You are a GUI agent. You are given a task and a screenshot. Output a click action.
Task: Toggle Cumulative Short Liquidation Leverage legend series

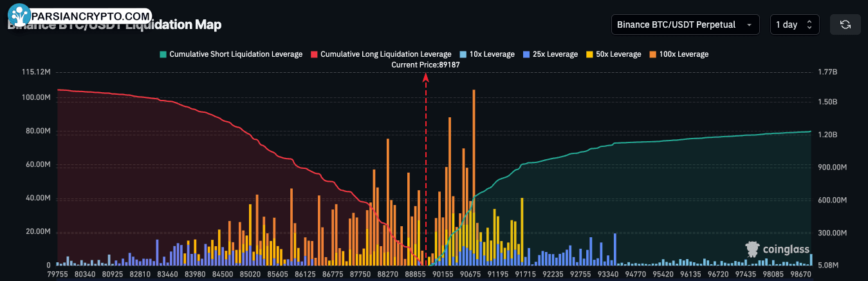tap(230, 54)
